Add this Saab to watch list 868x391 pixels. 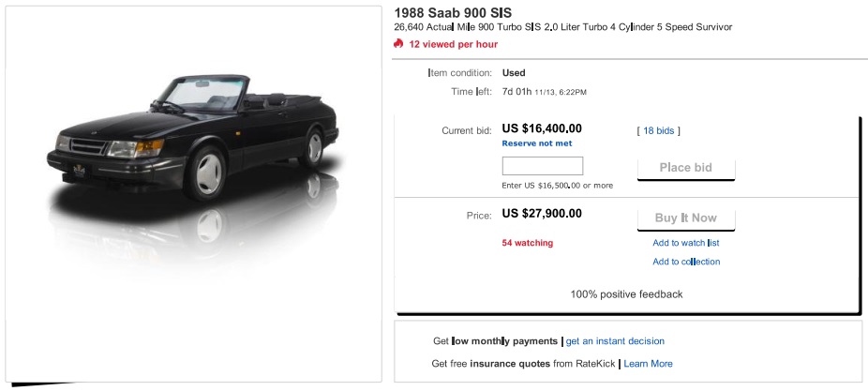(x=685, y=243)
